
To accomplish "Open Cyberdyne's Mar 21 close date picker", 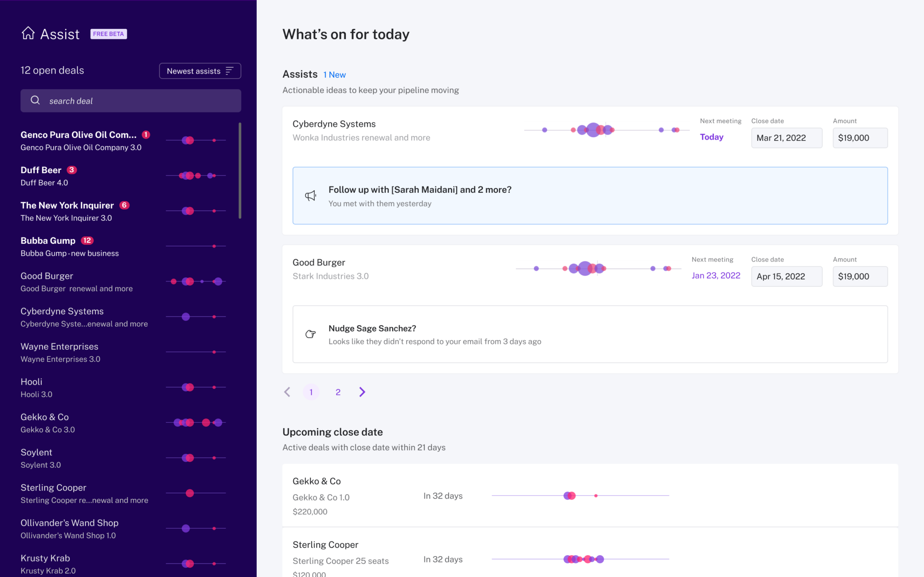I will pyautogui.click(x=787, y=138).
